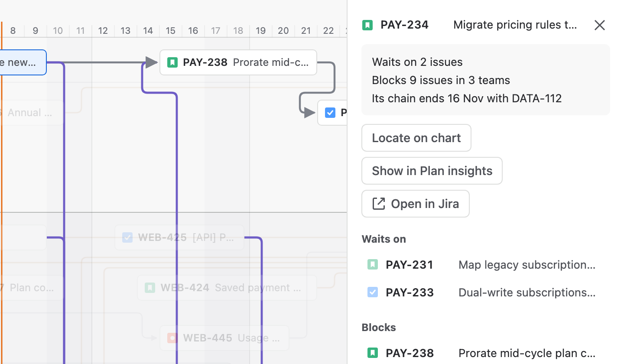Select the highlighted blue card ending in 'new…'

click(x=23, y=62)
